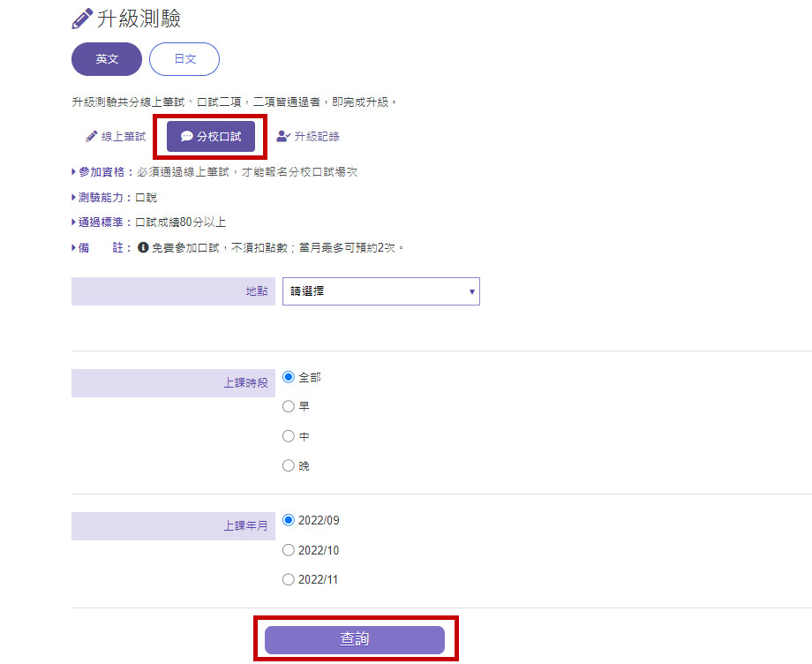812x664 pixels.
Task: Click the 查詢 search button
Action: click(355, 639)
